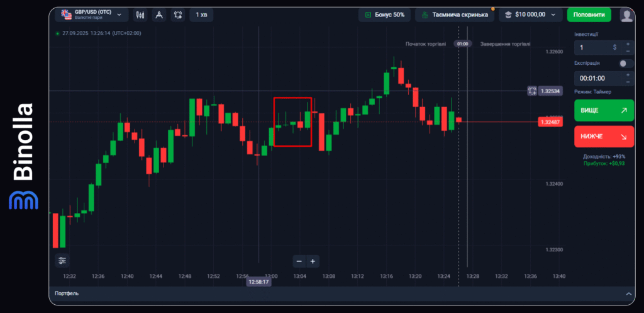Click the alert bell at 1.32534 level
644x313 pixels.
pyautogui.click(x=532, y=91)
